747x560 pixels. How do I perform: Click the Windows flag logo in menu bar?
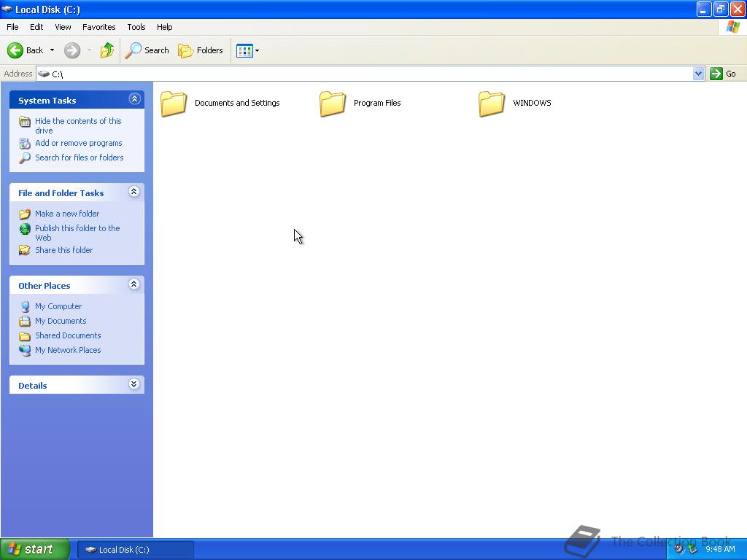pos(732,27)
